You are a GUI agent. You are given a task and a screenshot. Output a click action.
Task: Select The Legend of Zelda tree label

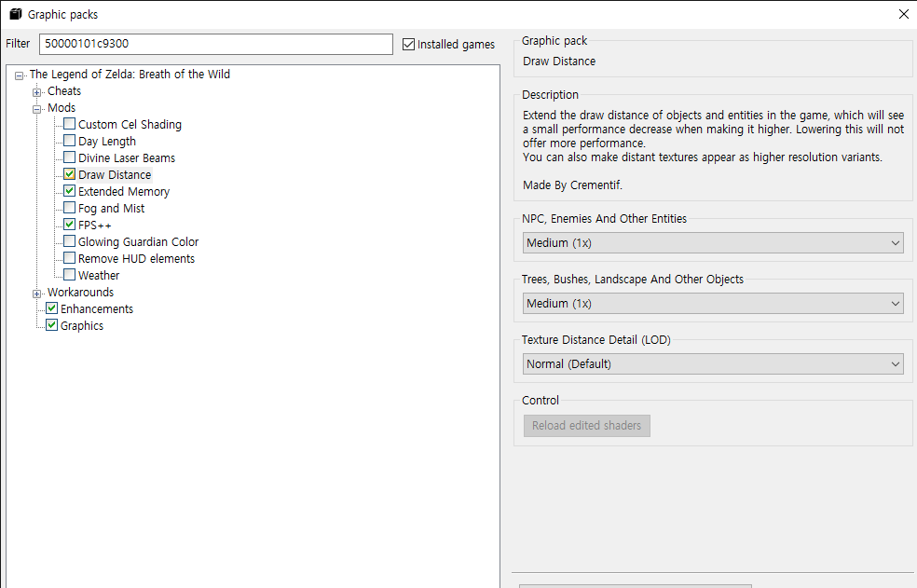point(130,75)
